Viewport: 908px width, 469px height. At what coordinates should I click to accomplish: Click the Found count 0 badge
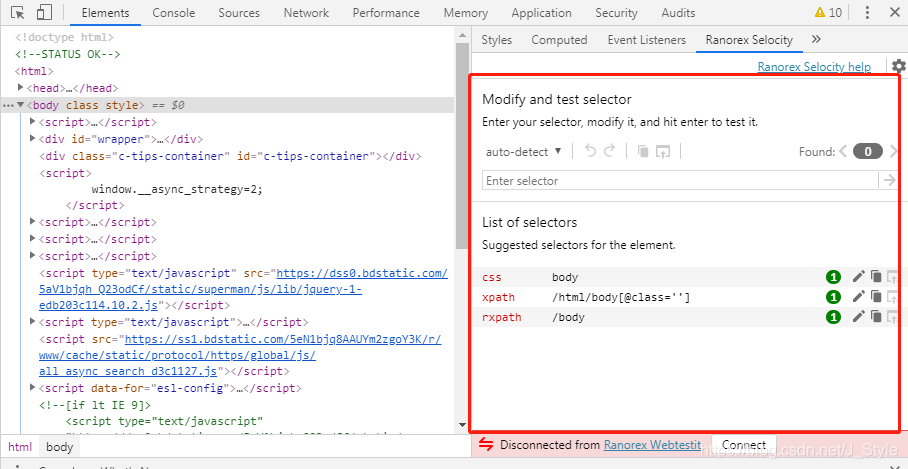point(868,152)
